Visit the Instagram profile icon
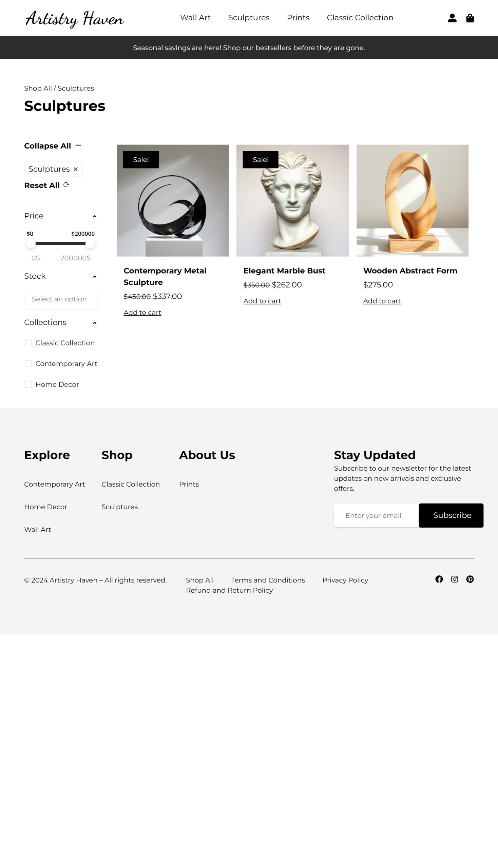This screenshot has width=498, height=868. click(454, 579)
